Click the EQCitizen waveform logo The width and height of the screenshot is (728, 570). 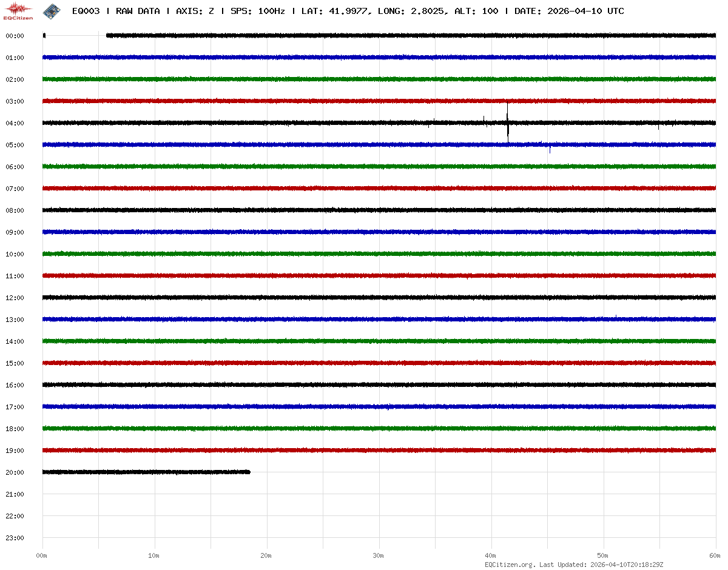point(18,10)
